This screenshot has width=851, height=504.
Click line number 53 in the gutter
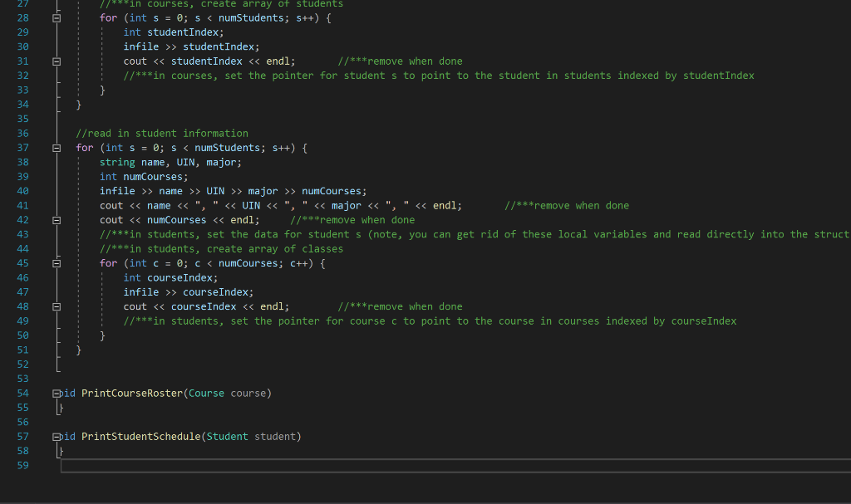click(x=22, y=379)
